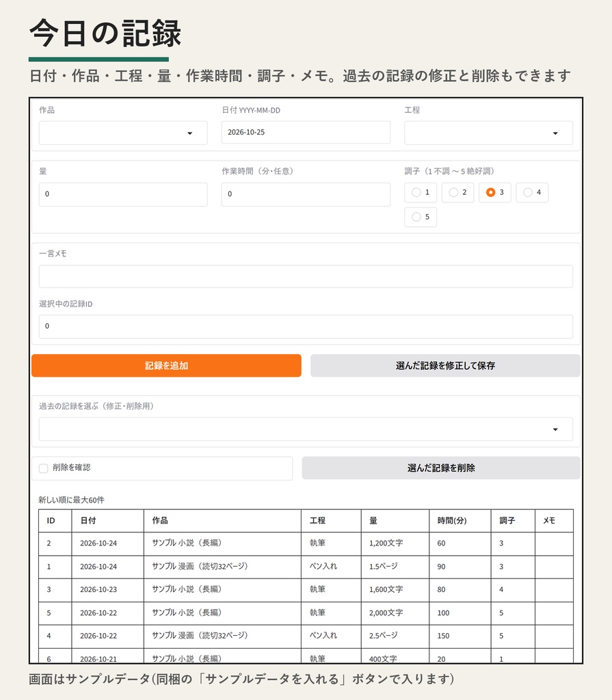Click the 1.5ページ cell
The width and height of the screenshot is (612, 700).
coord(395,567)
